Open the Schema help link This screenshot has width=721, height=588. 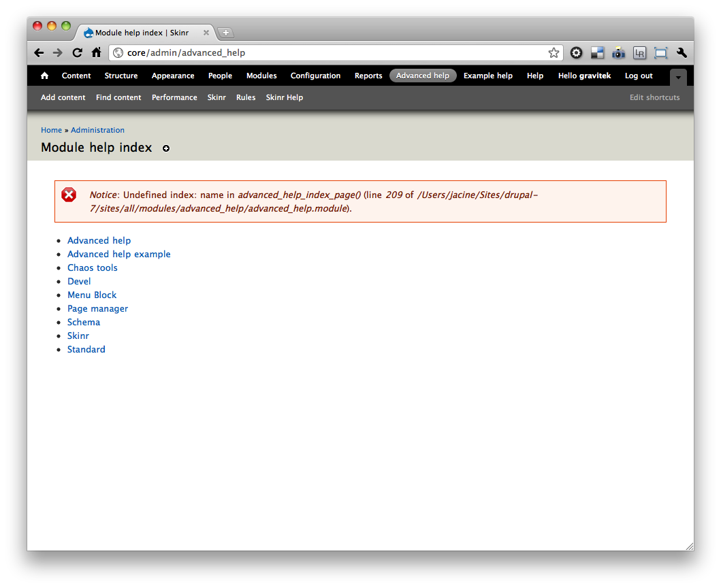tap(84, 323)
